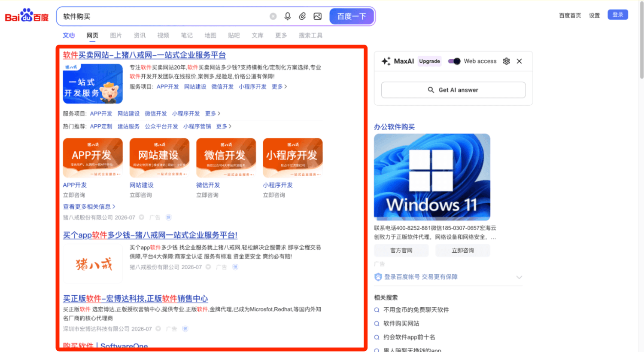Click the 一站式开发服务 thumbnail image

click(93, 84)
